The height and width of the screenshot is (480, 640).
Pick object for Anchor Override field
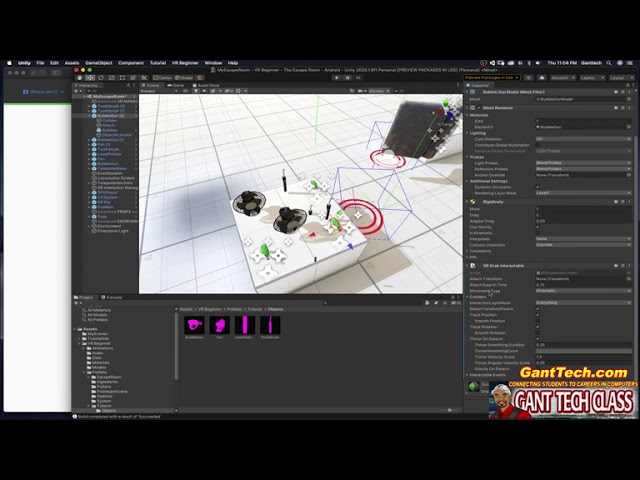[x=629, y=175]
